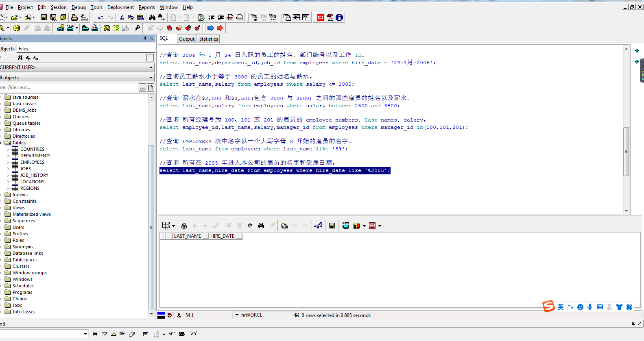
Task: Click the save results floppy icon
Action: click(x=332, y=226)
